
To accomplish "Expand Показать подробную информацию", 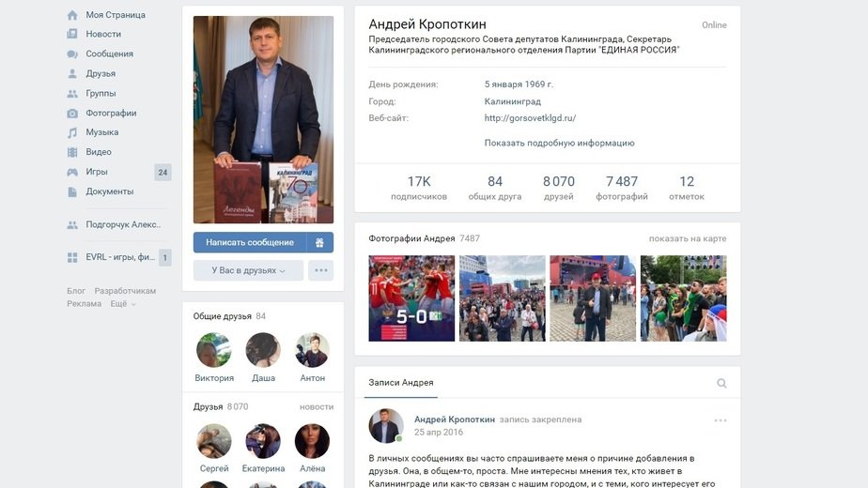I will click(x=559, y=143).
